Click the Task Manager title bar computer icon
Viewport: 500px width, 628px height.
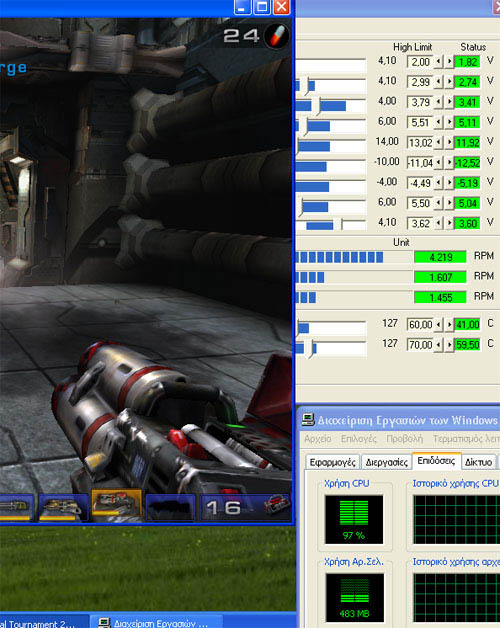click(308, 419)
